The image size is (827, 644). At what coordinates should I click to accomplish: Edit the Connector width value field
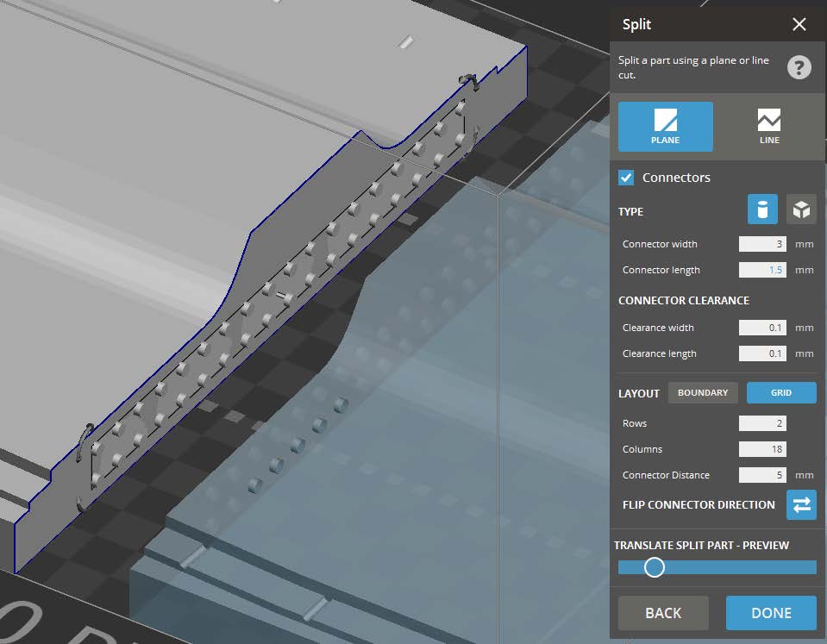click(x=761, y=244)
